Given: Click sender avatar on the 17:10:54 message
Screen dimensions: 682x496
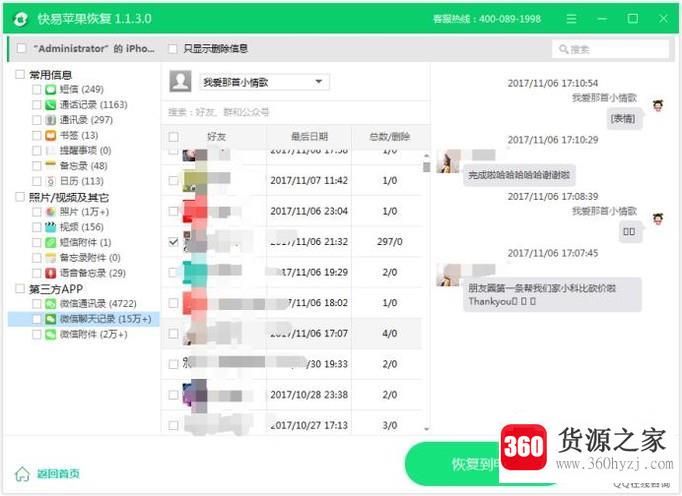Looking at the screenshot, I should coord(658,105).
